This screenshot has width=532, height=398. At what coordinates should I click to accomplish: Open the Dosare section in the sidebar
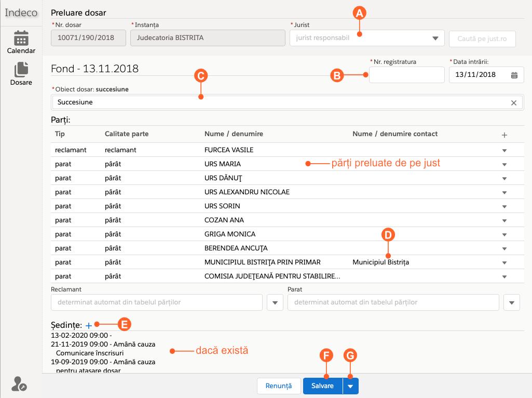pos(21,73)
